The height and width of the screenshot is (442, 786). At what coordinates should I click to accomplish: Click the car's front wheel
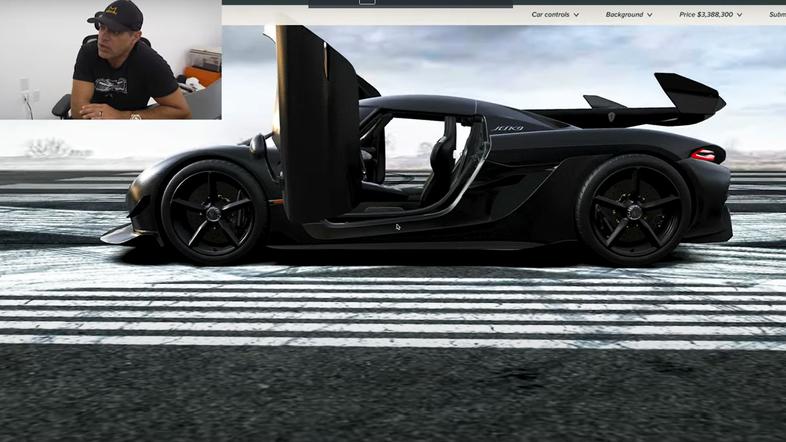(213, 210)
